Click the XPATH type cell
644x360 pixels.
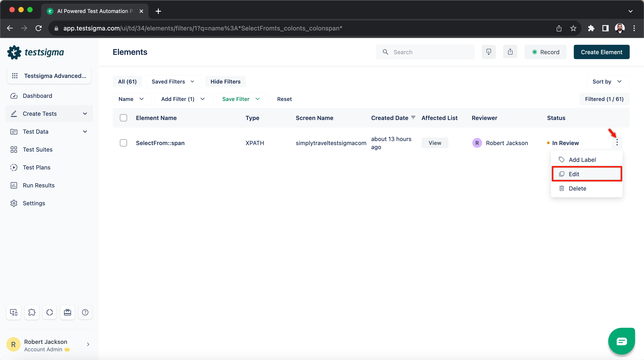tap(255, 143)
